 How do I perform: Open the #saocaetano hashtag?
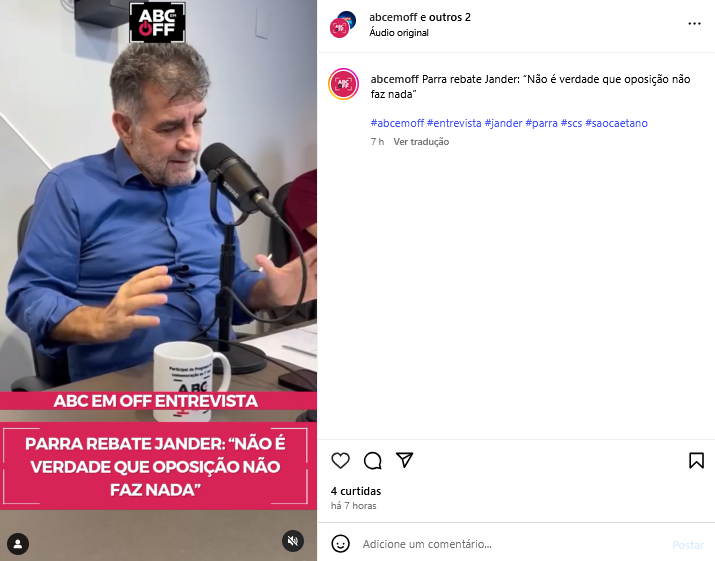(x=616, y=123)
